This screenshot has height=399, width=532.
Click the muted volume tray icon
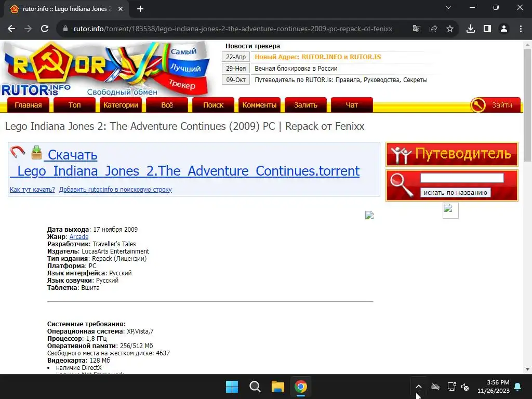[465, 387]
